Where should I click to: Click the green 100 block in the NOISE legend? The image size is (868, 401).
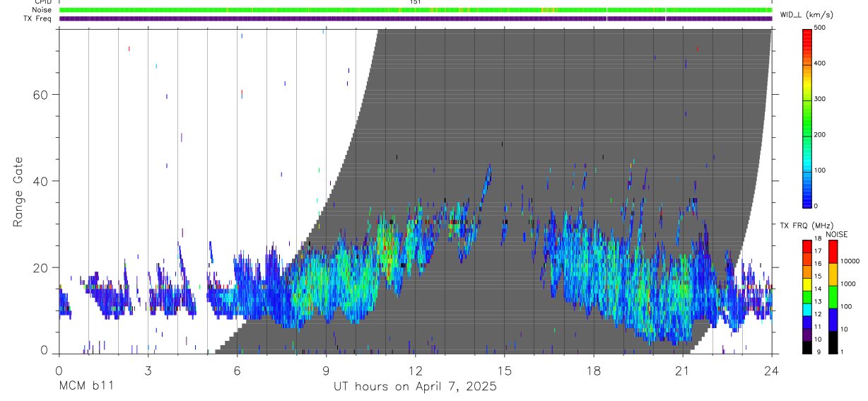tap(833, 297)
